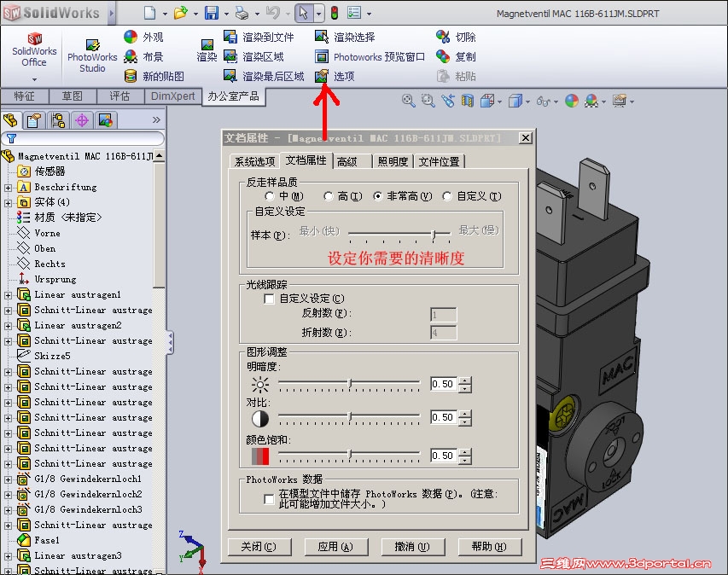Expand the 实体(4) solid bodies node
Image resolution: width=728 pixels, height=575 pixels.
click(x=8, y=203)
